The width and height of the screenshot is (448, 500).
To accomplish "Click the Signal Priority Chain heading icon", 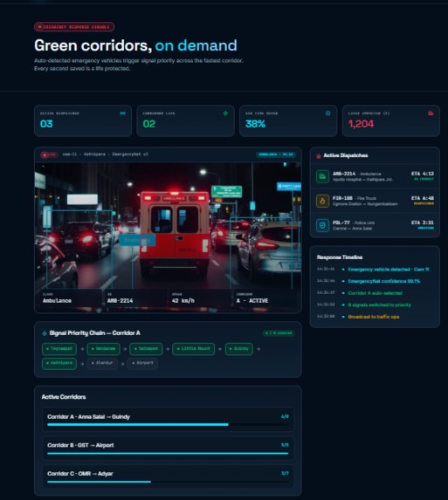I will click(45, 333).
